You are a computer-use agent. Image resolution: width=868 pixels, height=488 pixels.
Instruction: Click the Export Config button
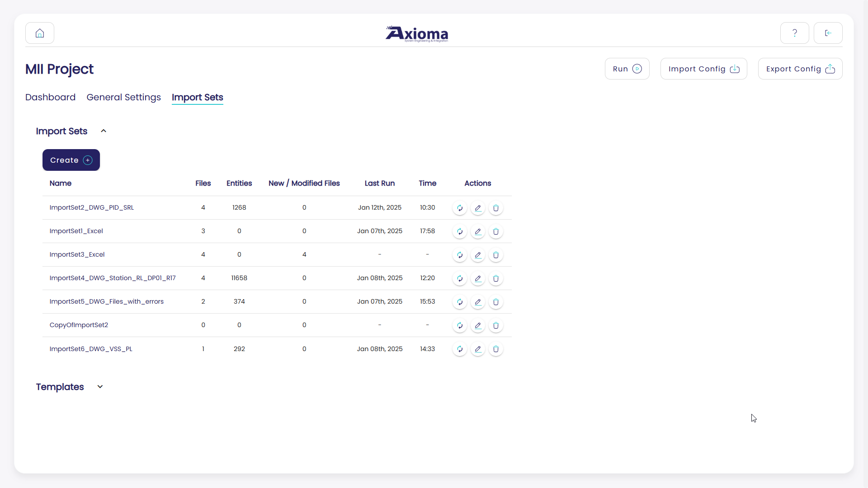[800, 69]
